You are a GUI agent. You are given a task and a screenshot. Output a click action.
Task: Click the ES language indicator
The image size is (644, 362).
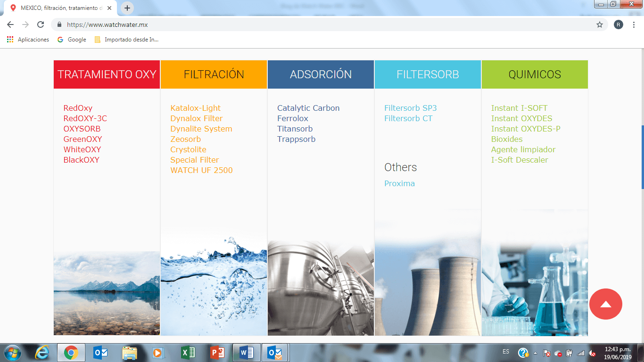tap(506, 352)
